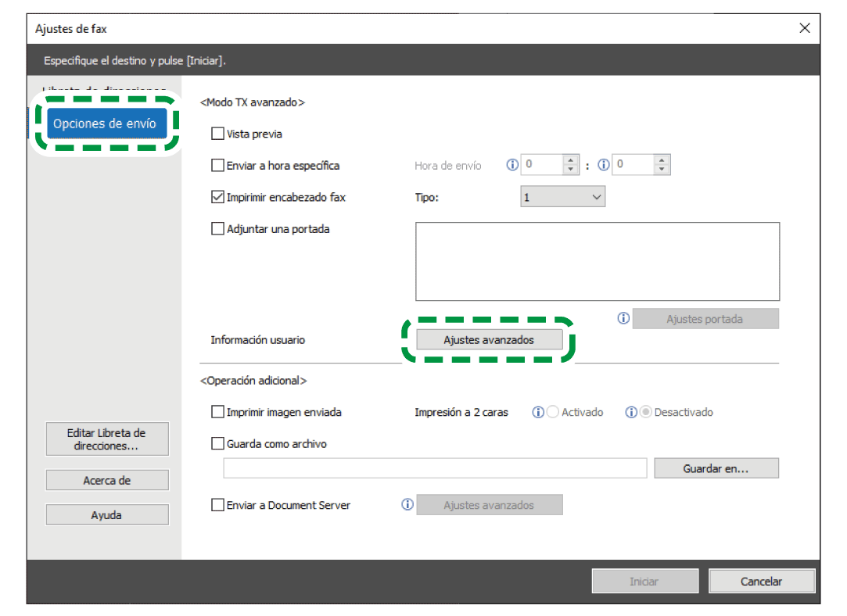Check Enviar a hora específica
The width and height of the screenshot is (847, 616).
[218, 165]
